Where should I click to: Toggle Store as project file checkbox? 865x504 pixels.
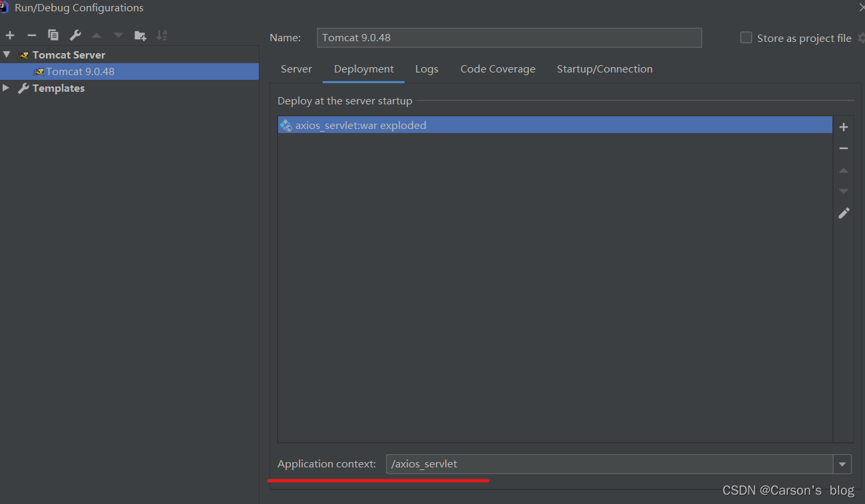pyautogui.click(x=746, y=38)
